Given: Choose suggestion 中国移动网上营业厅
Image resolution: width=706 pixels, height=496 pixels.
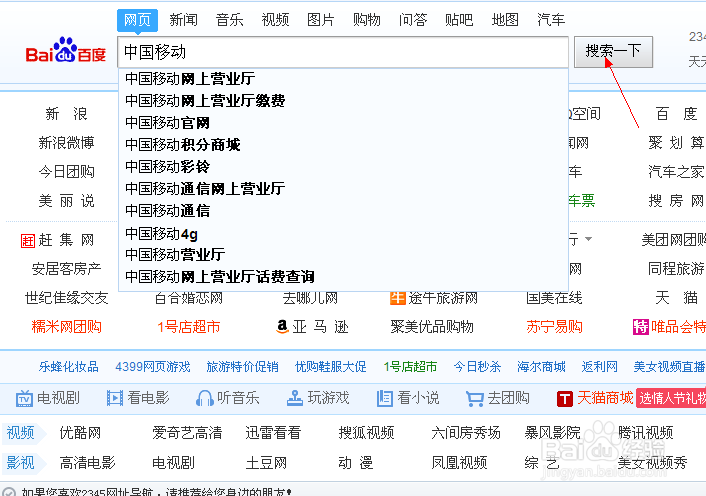Looking at the screenshot, I should [x=343, y=79].
